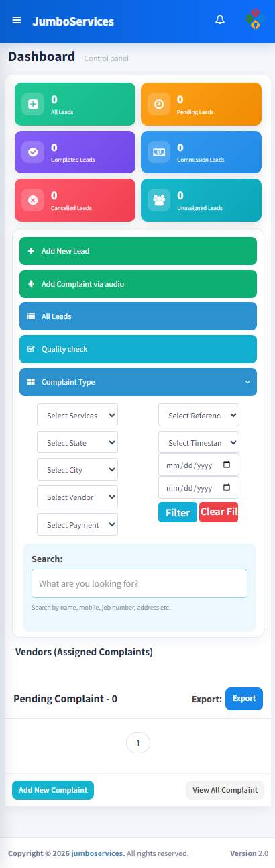275x868 pixels.
Task: Click View All Complaint button
Action: tap(225, 790)
